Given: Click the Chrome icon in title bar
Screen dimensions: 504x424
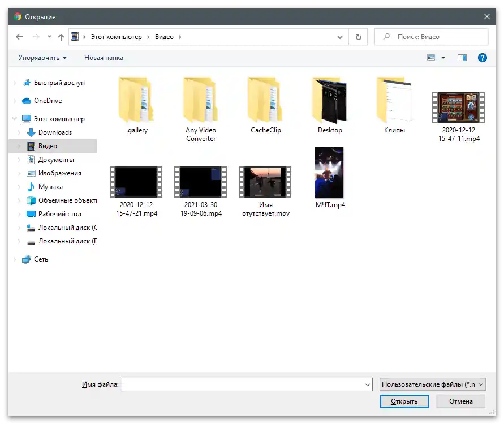Looking at the screenshot, I should click(x=18, y=17).
